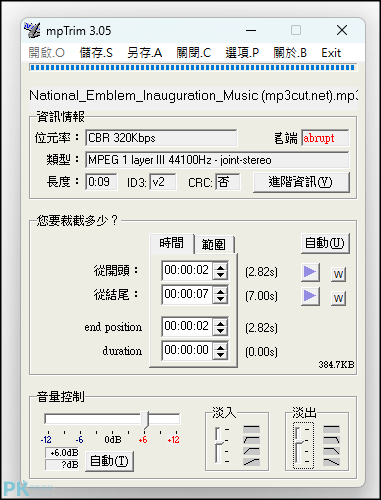Switch to the 時間 tab
Screen dimensions: 381x500
(172, 243)
